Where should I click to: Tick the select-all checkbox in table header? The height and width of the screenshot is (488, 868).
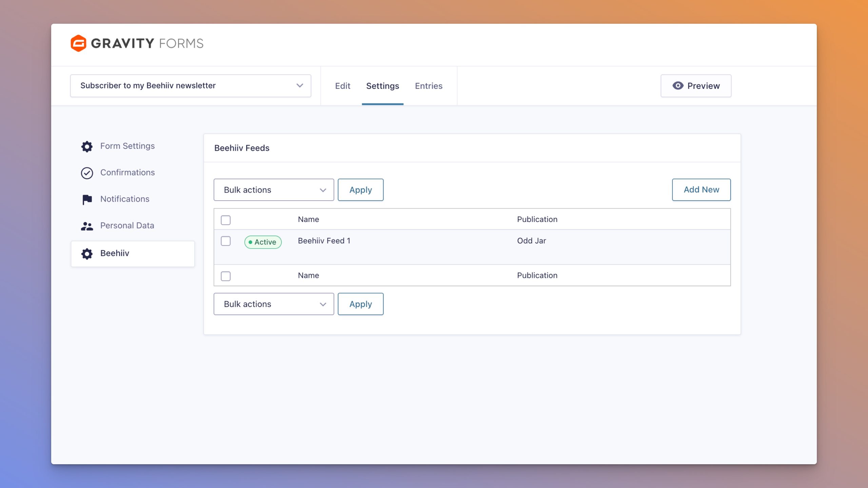tap(225, 220)
